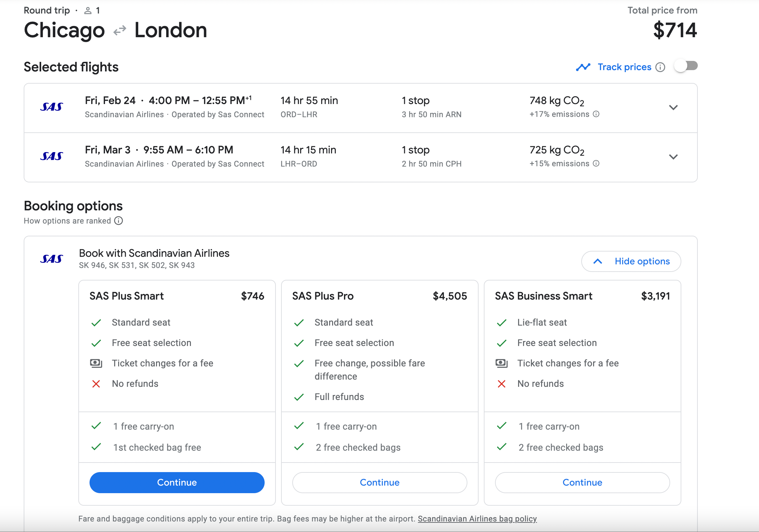The image size is (759, 532).
Task: Continue with SAS Business Smart fare
Action: (x=582, y=482)
